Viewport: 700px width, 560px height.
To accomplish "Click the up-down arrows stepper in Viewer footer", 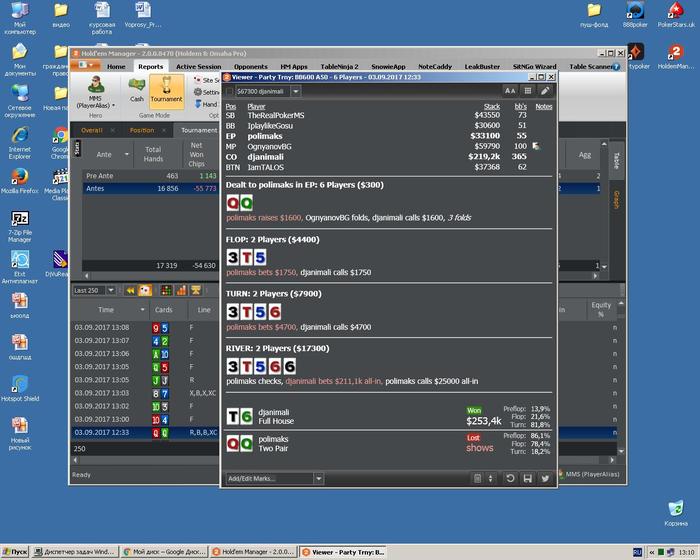I will tap(490, 478).
